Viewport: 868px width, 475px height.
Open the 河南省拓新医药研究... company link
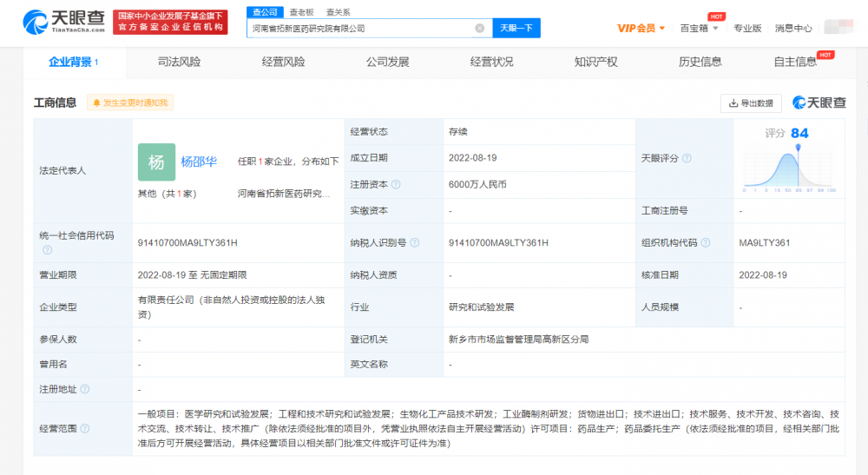point(284,194)
